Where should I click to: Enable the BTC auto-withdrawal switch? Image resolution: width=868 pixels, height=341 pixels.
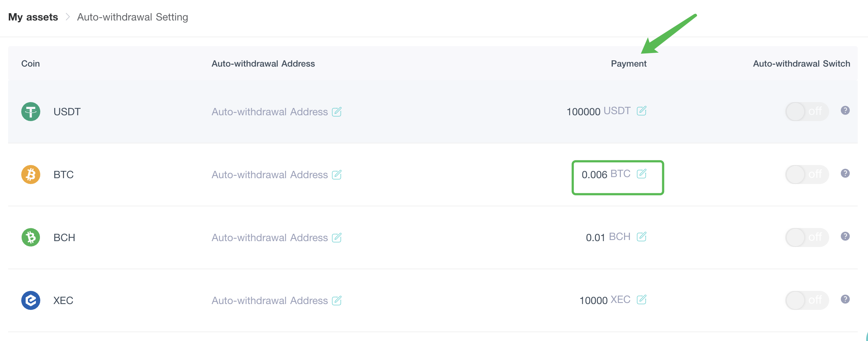click(x=807, y=174)
